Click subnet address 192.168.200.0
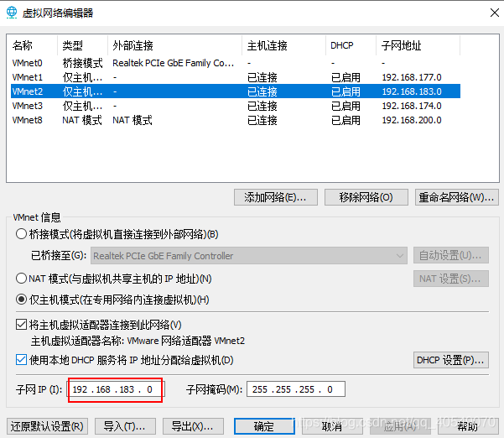 (x=412, y=120)
